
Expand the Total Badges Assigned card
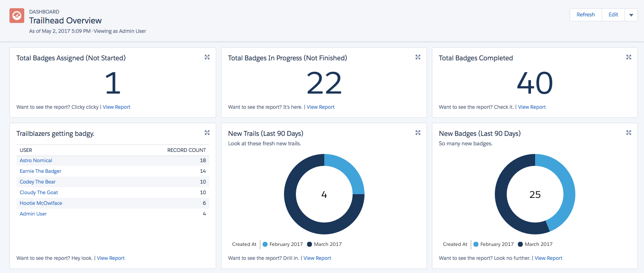click(x=207, y=57)
